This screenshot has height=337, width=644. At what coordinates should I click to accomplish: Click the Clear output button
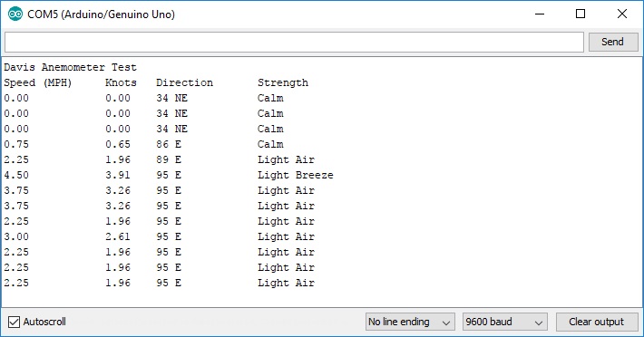coord(597,322)
